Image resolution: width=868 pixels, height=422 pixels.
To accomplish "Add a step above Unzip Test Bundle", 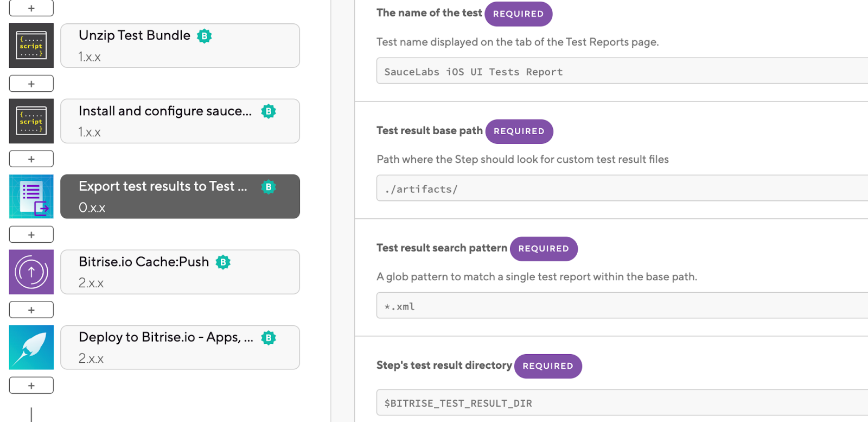I will click(31, 8).
